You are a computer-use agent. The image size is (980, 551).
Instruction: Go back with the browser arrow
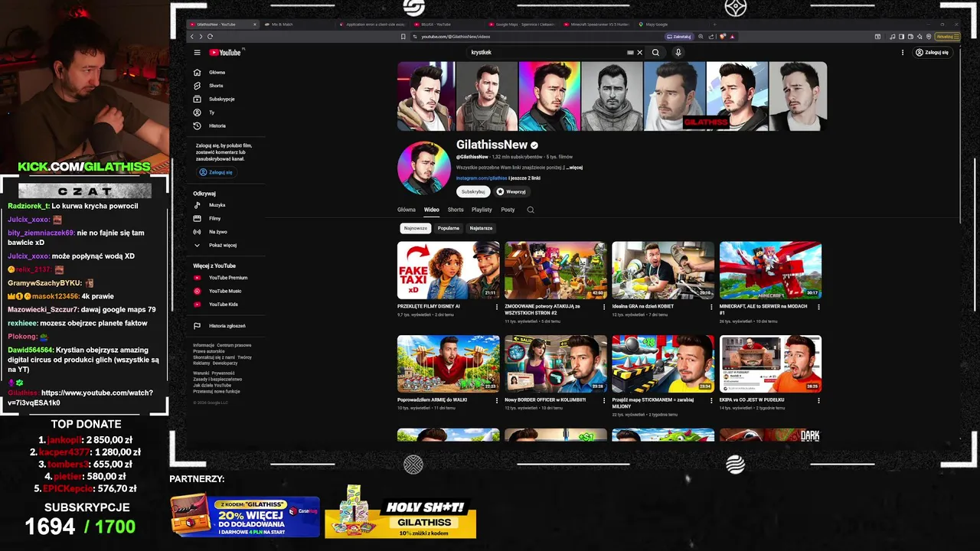coord(192,37)
